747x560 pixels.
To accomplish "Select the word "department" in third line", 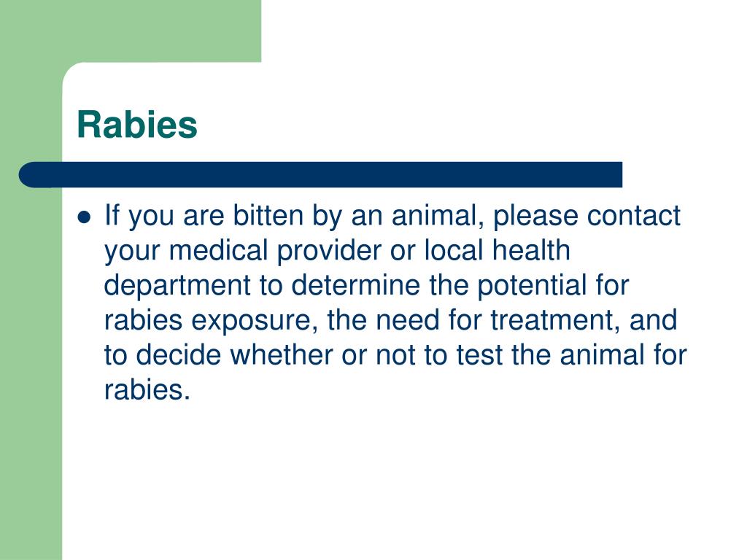I will tap(177, 286).
